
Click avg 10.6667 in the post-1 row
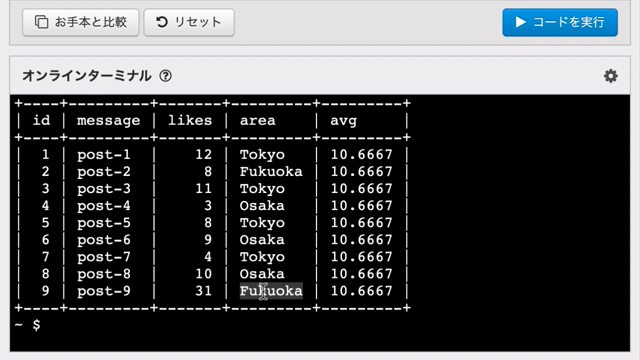tap(362, 155)
